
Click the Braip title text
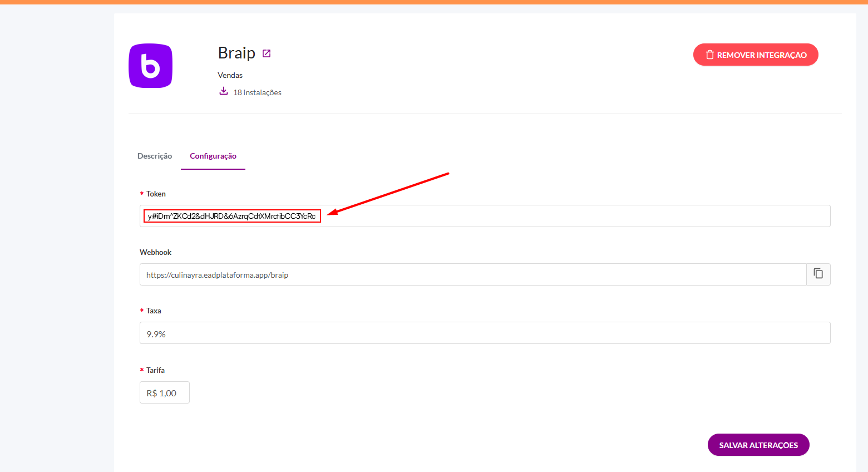click(236, 53)
